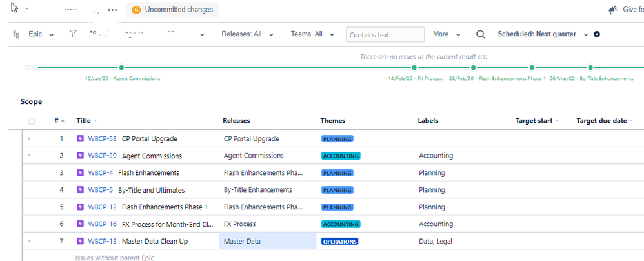Screen dimensions: 644x261
Task: Open issue link WBCP-53
Action: point(102,139)
